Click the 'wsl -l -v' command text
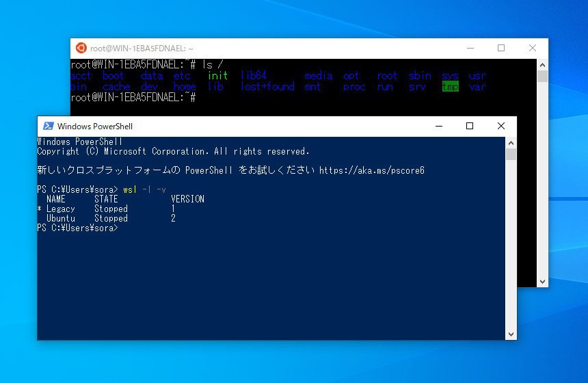588x383 pixels. point(144,189)
